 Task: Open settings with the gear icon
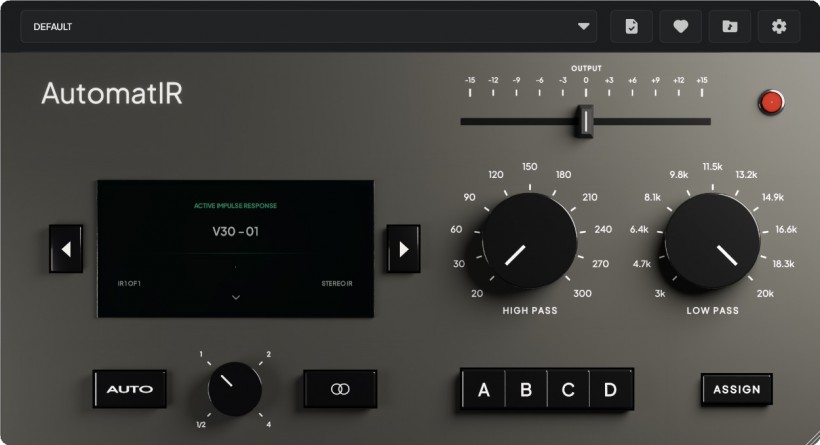779,26
